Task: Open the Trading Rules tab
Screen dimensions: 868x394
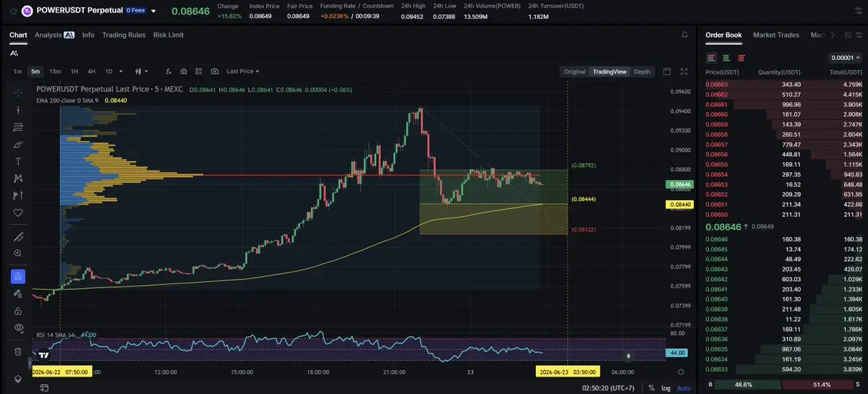Action: pyautogui.click(x=124, y=35)
